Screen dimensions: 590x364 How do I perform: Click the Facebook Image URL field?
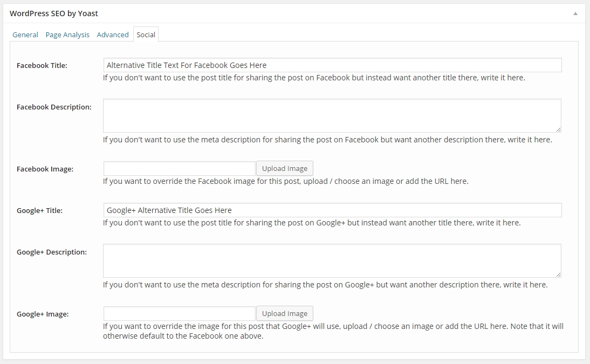pyautogui.click(x=180, y=169)
